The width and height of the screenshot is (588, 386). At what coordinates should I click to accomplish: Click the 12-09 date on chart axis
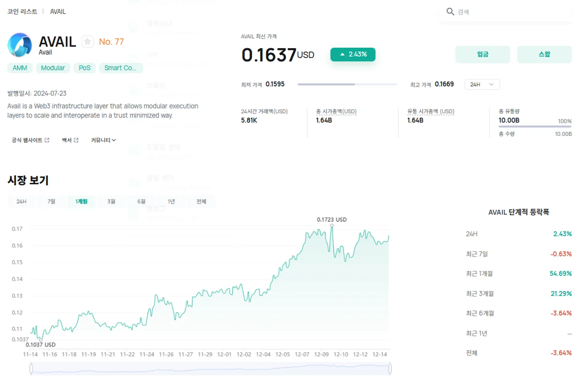point(321,354)
